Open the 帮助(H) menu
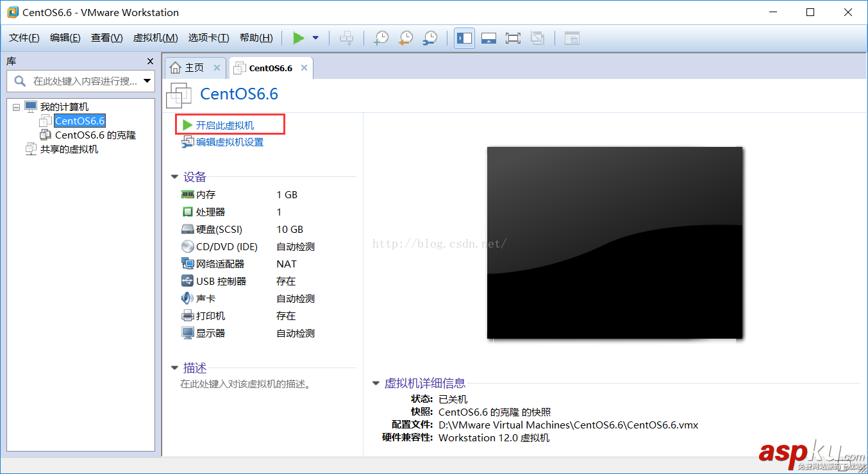Image resolution: width=868 pixels, height=474 pixels. click(256, 38)
